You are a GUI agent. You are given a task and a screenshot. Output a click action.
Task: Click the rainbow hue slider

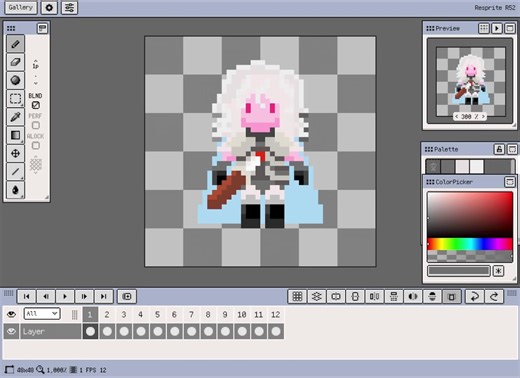[x=470, y=244]
